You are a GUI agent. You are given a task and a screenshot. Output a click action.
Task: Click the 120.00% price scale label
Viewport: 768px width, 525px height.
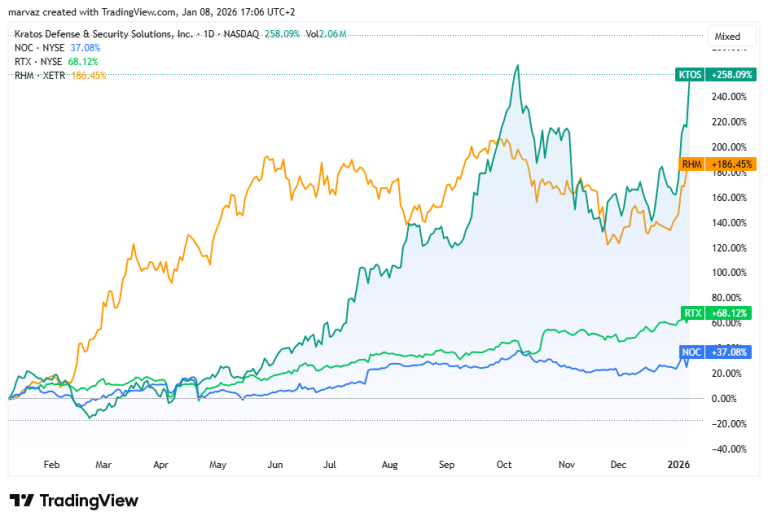pos(729,248)
